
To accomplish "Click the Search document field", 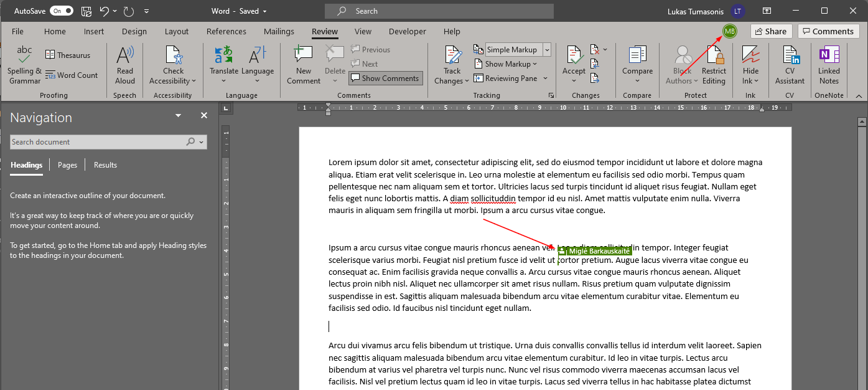I will 96,142.
